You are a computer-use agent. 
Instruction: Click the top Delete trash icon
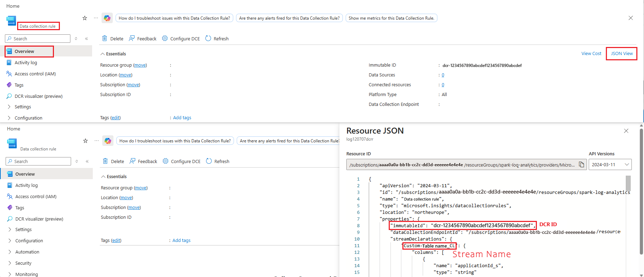click(104, 38)
